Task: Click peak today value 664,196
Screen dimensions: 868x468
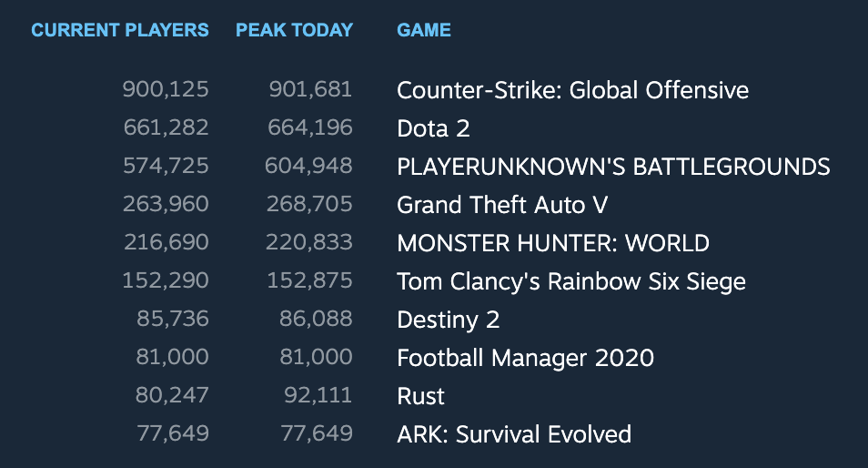Action: (x=309, y=128)
